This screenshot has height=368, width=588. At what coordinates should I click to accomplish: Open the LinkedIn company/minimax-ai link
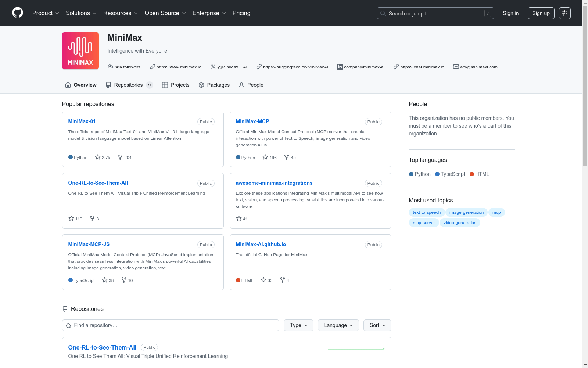[x=364, y=67]
